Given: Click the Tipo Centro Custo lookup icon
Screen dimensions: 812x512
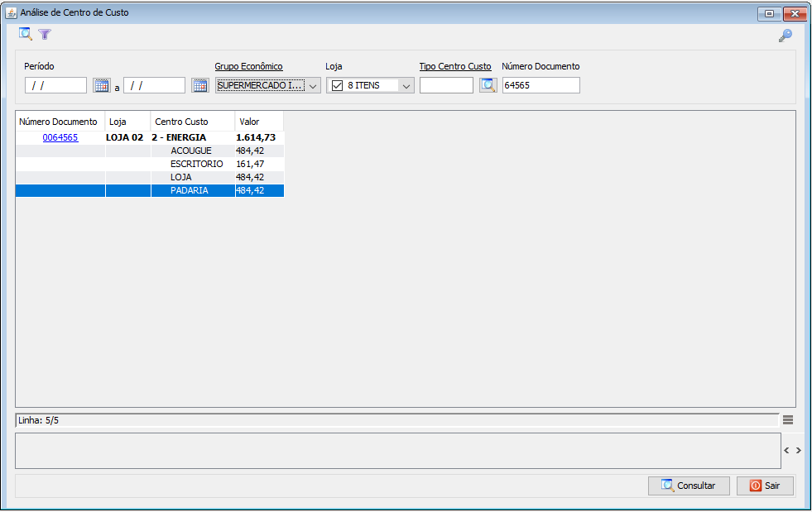Looking at the screenshot, I should pyautogui.click(x=488, y=85).
